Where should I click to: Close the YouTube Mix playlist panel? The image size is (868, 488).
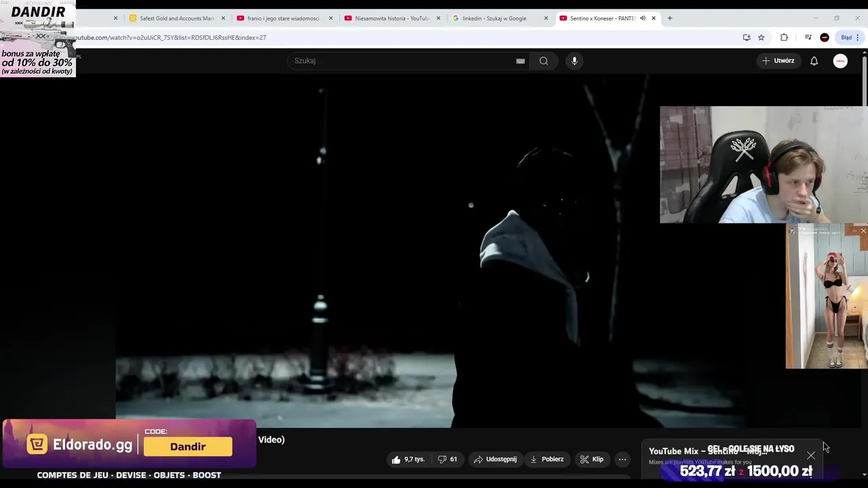click(811, 455)
